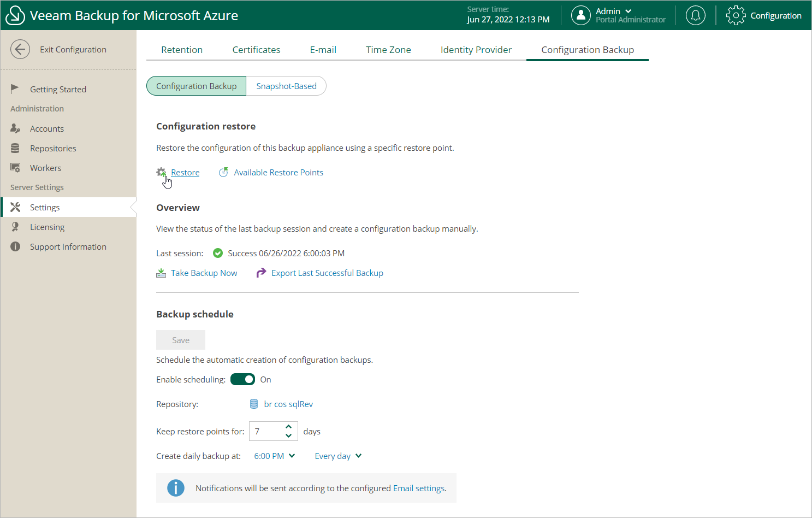Click the Veeam logo icon
The image size is (812, 518).
(x=15, y=15)
